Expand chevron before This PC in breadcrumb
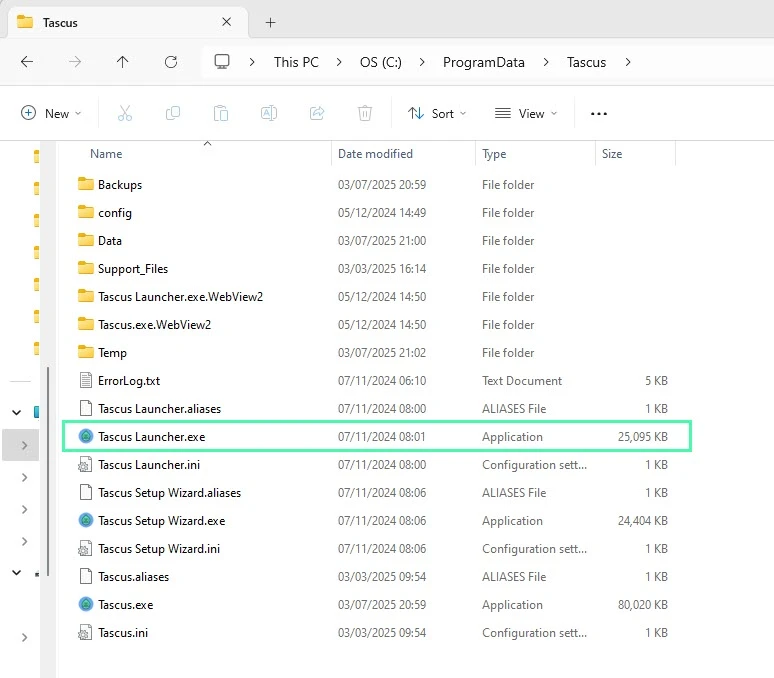This screenshot has height=678, width=774. pos(252,62)
